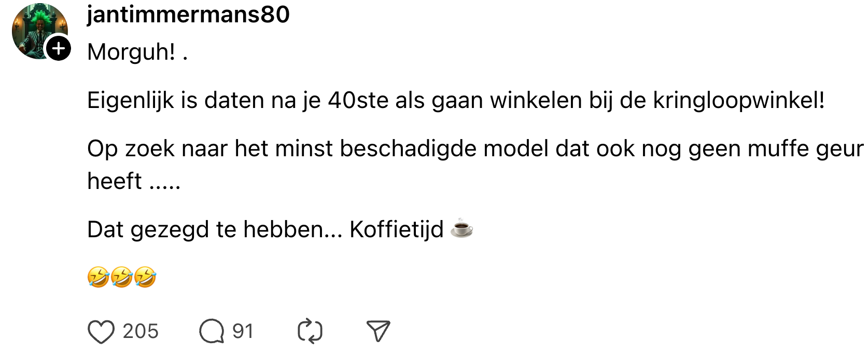Click the word "Koffietijd"
This screenshot has width=868, height=353.
click(x=397, y=229)
